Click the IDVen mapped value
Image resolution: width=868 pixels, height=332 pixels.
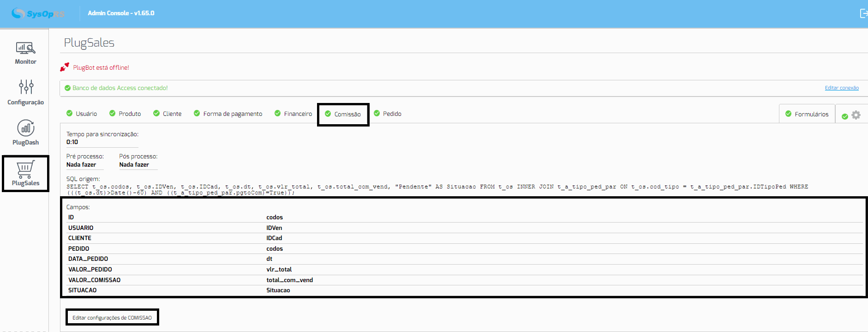(x=274, y=228)
